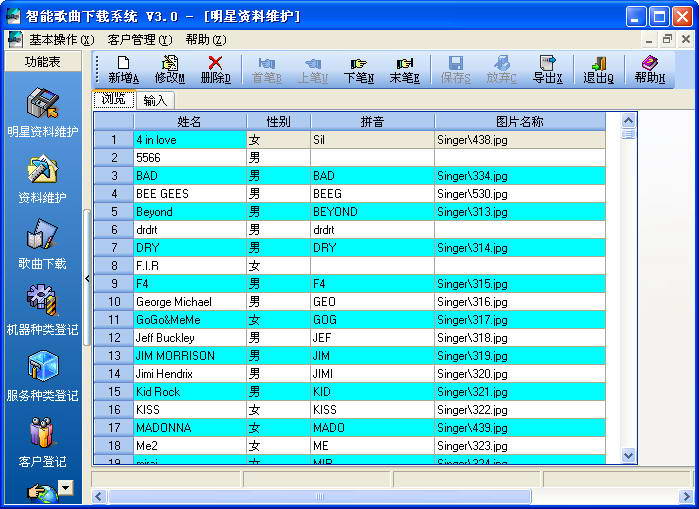Select the JIM MORRISON cell

click(190, 356)
